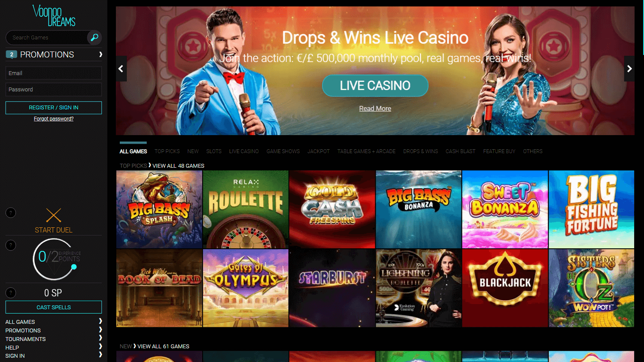
Task: Click the Email input field
Action: click(x=54, y=73)
